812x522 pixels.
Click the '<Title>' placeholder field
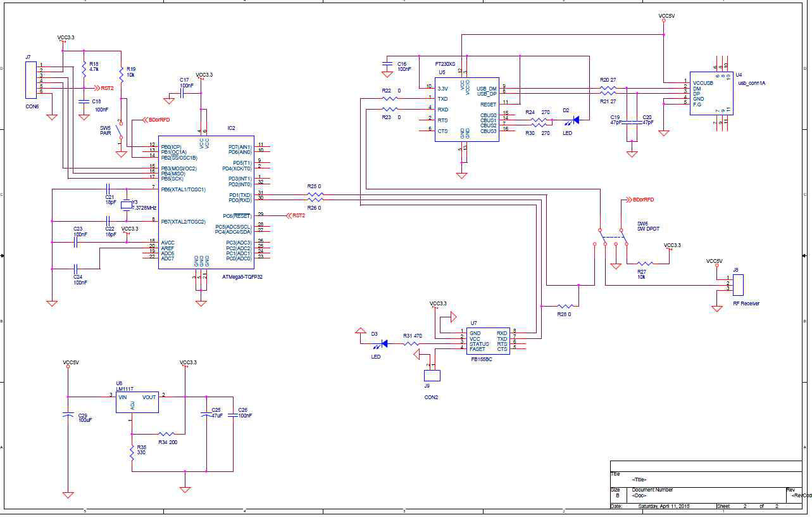tap(639, 480)
